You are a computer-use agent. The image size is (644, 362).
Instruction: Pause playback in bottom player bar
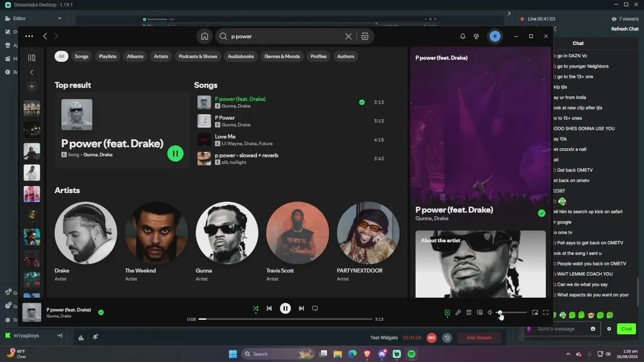point(285,308)
